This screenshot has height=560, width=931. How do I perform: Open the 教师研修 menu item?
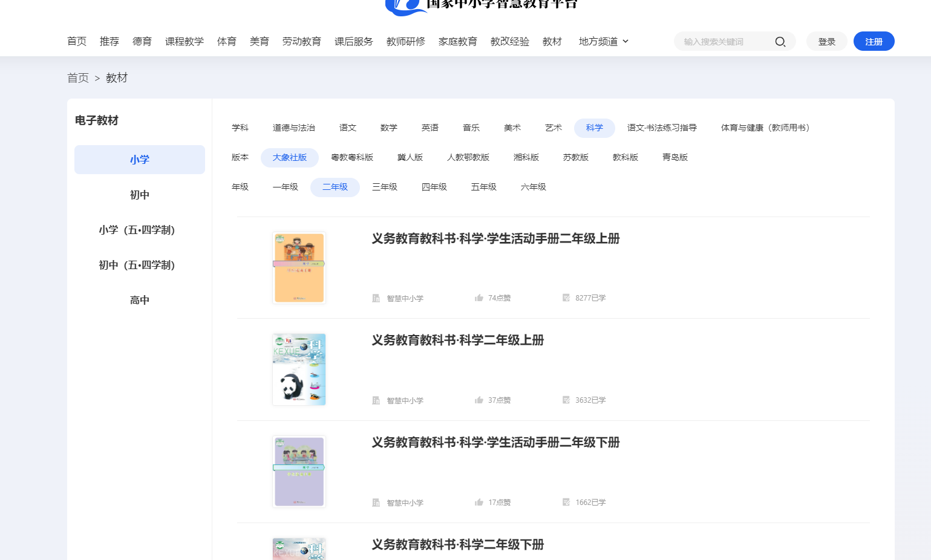(x=405, y=41)
